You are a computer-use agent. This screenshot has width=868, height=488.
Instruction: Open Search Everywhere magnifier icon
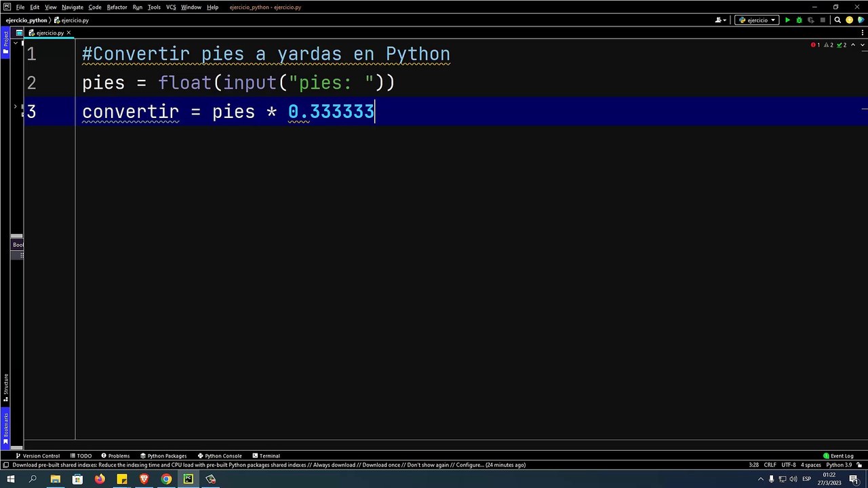click(837, 20)
